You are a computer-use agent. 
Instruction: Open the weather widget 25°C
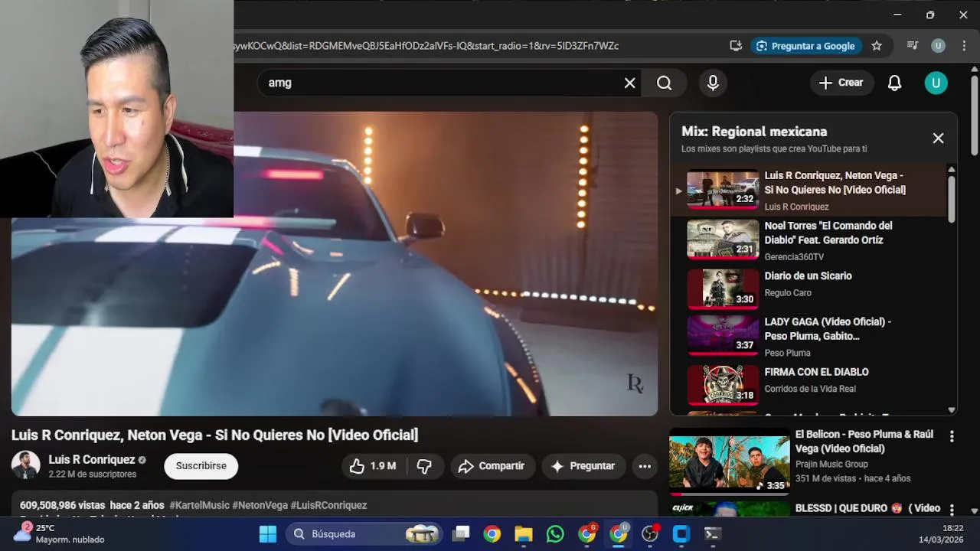coord(60,533)
